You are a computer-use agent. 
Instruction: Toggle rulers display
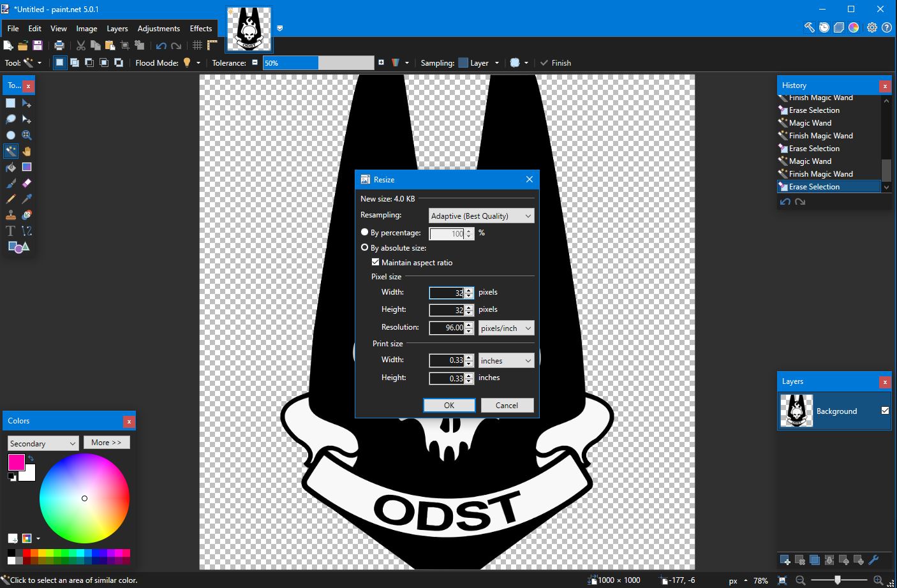[x=212, y=45]
